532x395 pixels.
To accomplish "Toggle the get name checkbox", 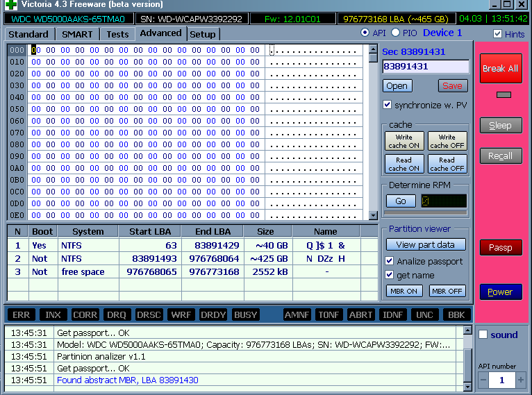I will (x=390, y=275).
